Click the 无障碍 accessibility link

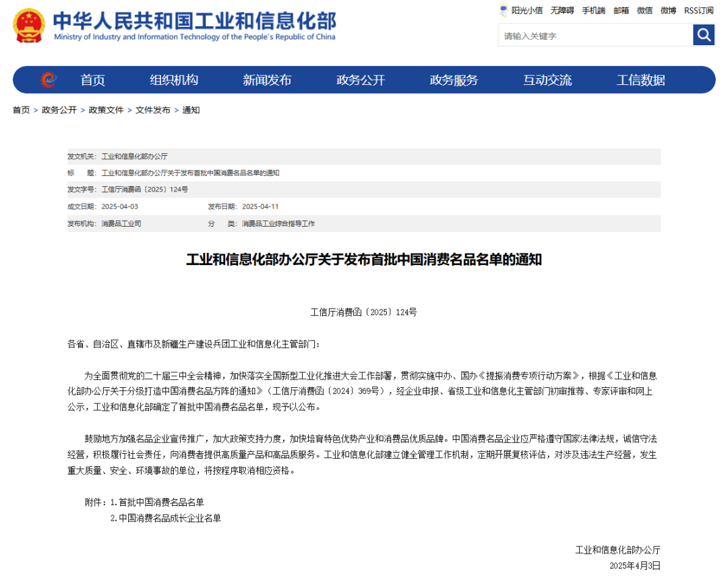pos(562,10)
